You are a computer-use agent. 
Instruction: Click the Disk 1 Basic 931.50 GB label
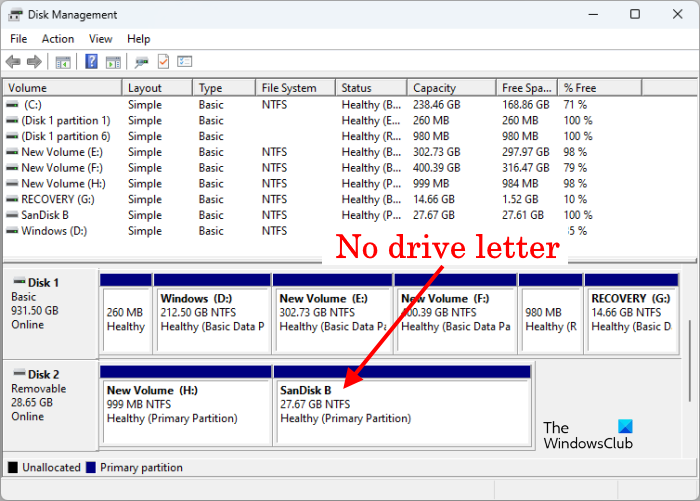tap(50, 313)
